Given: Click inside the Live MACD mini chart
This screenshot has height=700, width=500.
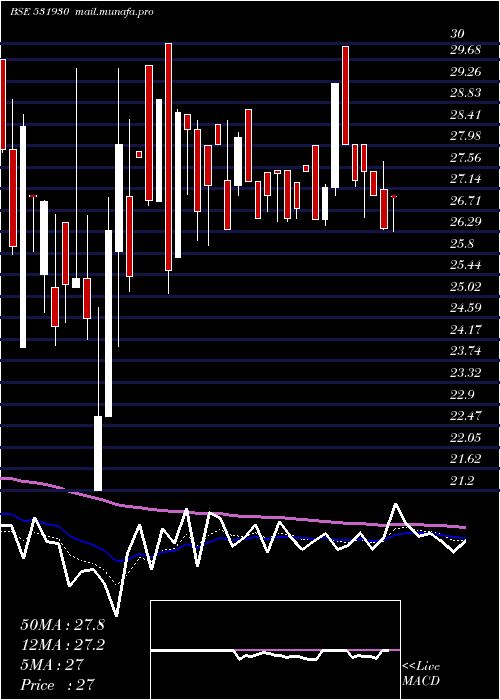Looking at the screenshot, I should (x=275, y=650).
